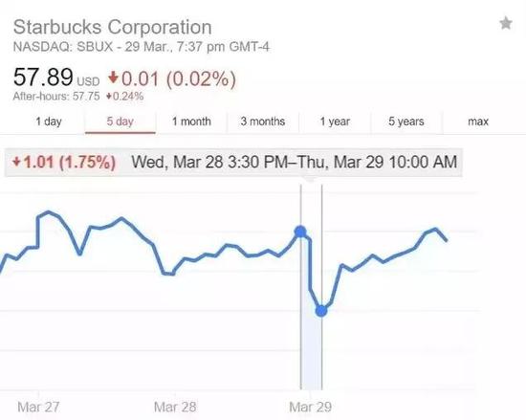Click the upper blue dot on chart
Image resolution: width=526 pixels, height=420 pixels.
click(x=300, y=232)
